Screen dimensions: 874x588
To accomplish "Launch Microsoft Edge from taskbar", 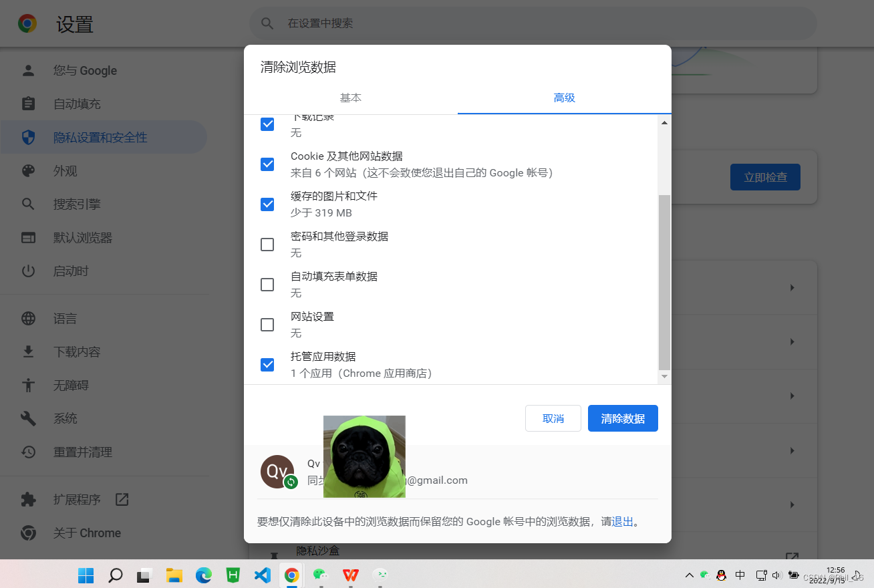I will [204, 575].
